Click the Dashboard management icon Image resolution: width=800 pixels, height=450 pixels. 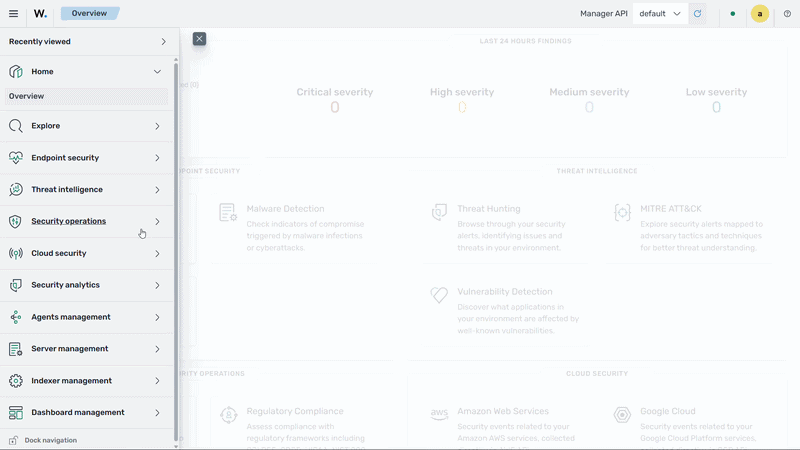tap(16, 412)
